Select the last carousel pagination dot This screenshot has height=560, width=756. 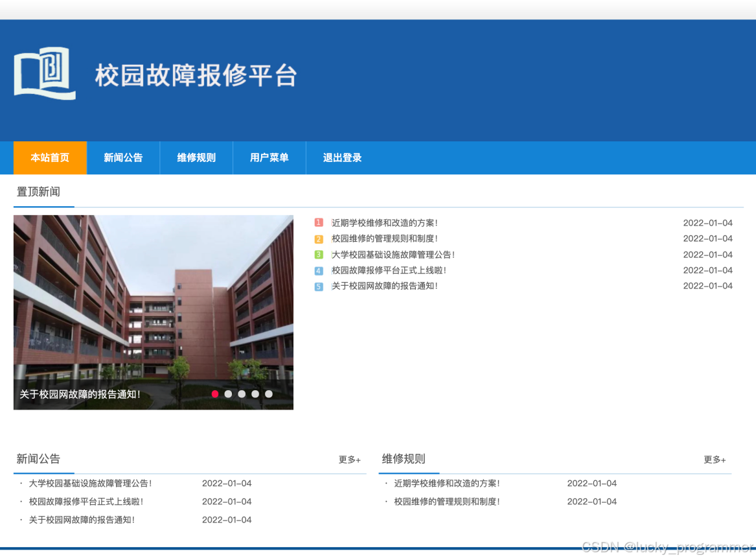point(269,393)
